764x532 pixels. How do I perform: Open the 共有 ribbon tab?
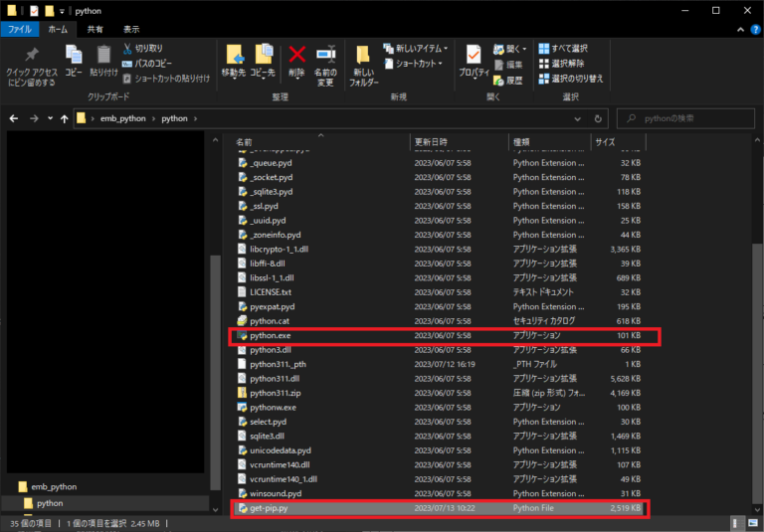[95, 30]
